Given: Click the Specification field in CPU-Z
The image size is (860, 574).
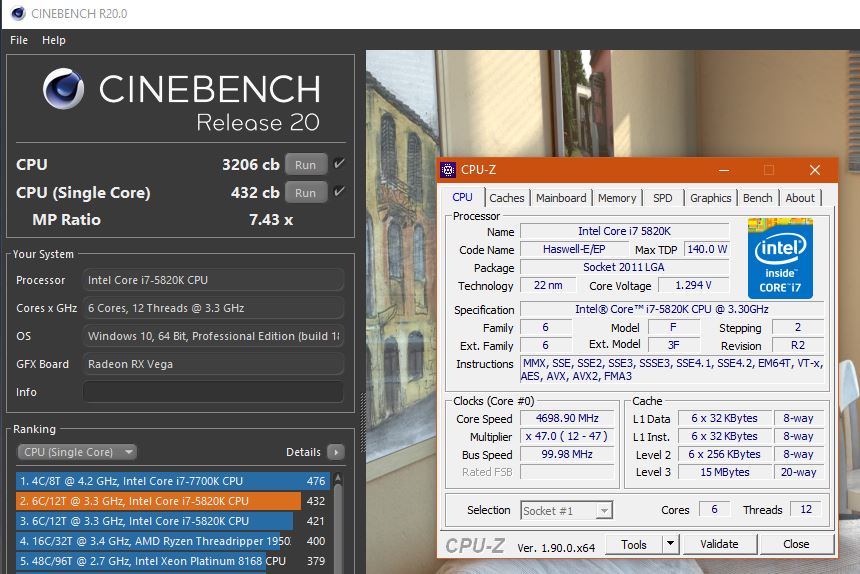Looking at the screenshot, I should [x=671, y=309].
